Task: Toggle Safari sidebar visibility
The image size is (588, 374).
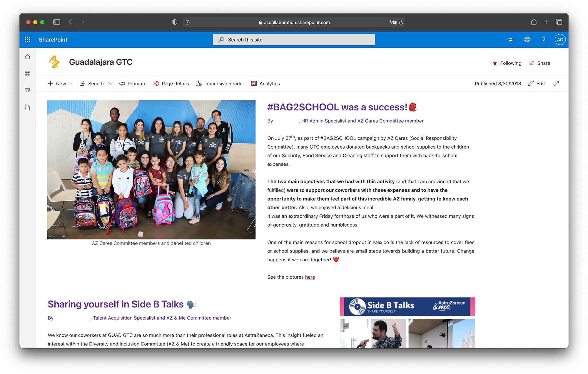Action: point(56,22)
